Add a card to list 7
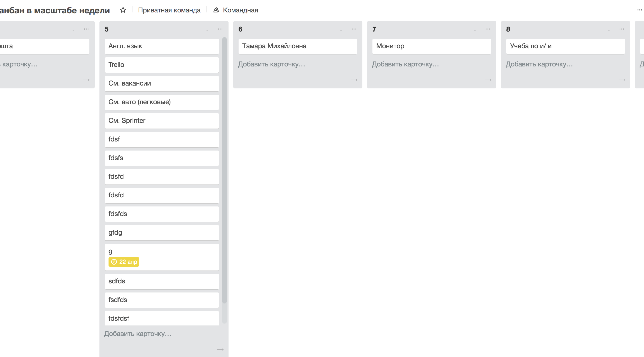 (x=405, y=64)
